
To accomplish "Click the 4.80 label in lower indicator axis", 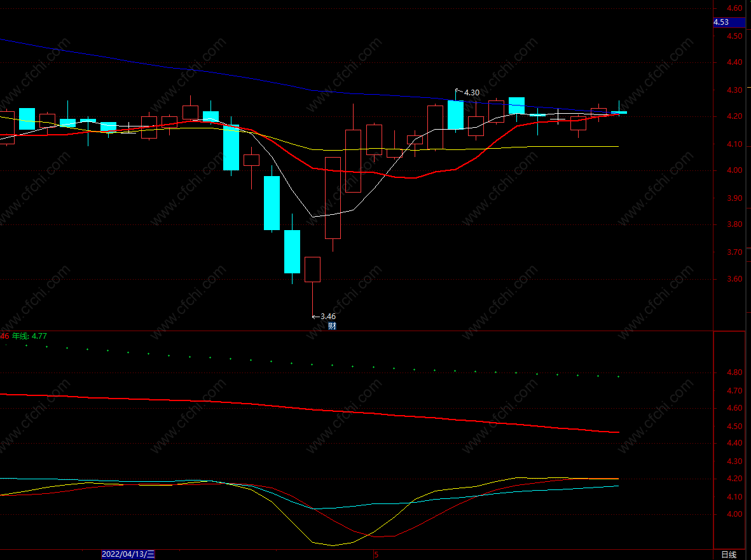I will click(734, 372).
